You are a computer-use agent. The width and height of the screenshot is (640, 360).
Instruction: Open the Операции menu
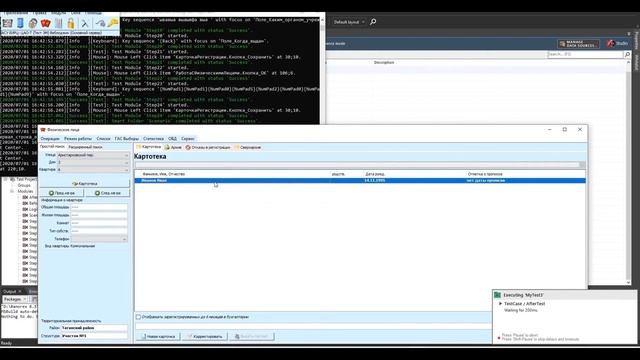click(50, 139)
